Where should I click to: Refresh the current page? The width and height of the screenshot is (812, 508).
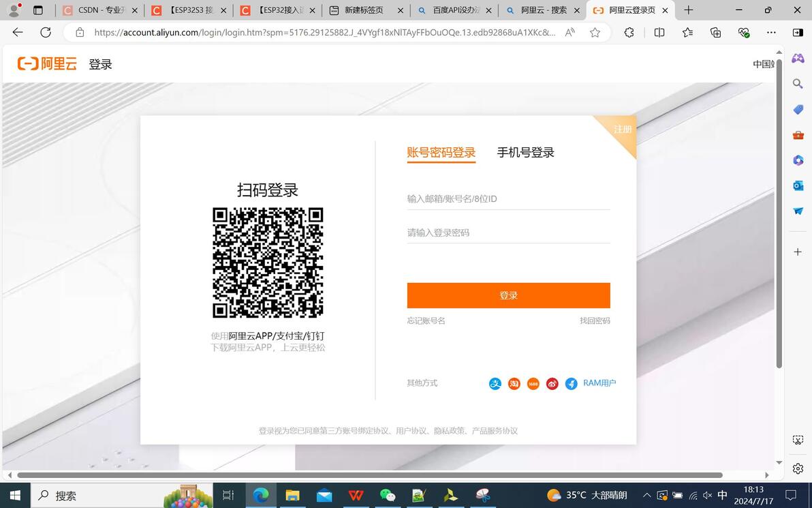(46, 32)
